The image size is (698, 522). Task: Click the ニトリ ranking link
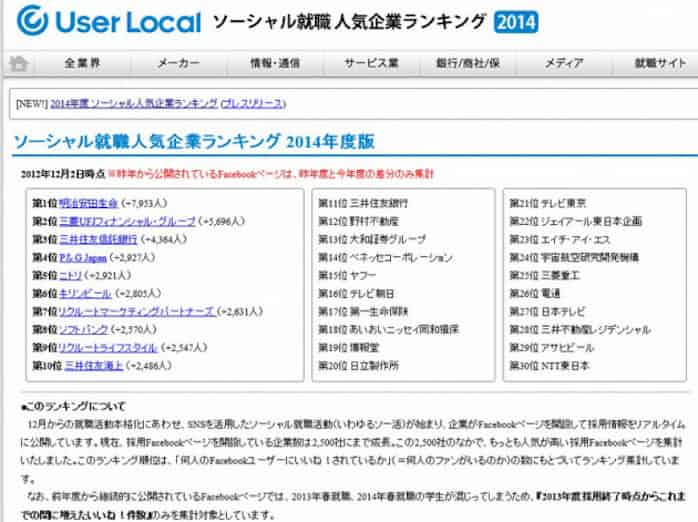pos(71,275)
